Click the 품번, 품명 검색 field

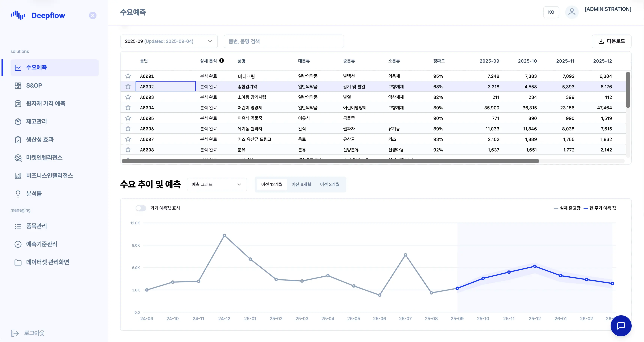(x=284, y=41)
